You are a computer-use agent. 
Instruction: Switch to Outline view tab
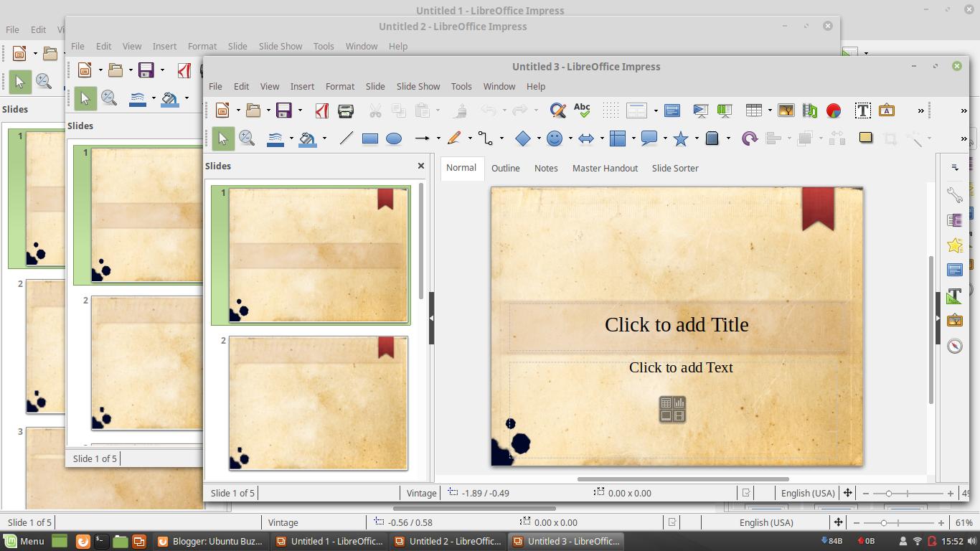[x=506, y=168]
